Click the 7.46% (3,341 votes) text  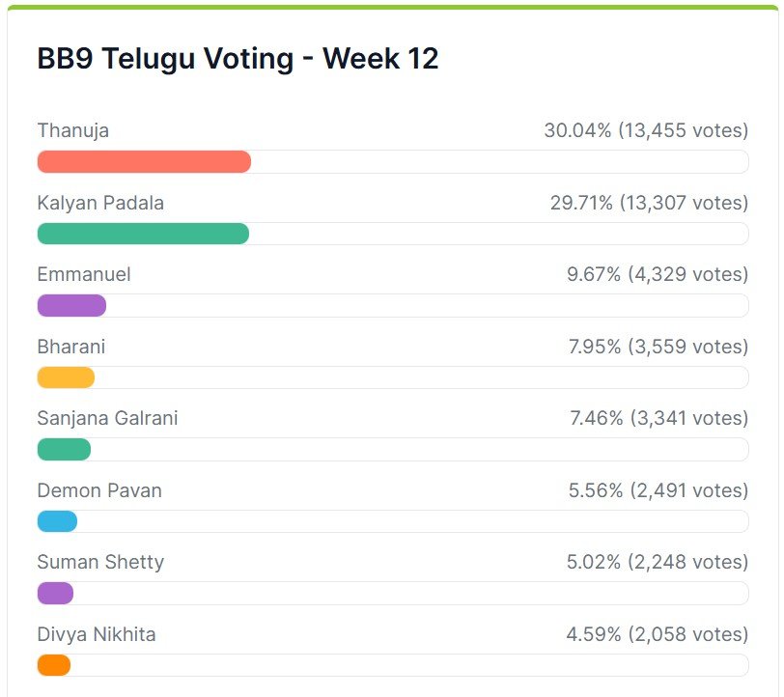click(x=658, y=418)
